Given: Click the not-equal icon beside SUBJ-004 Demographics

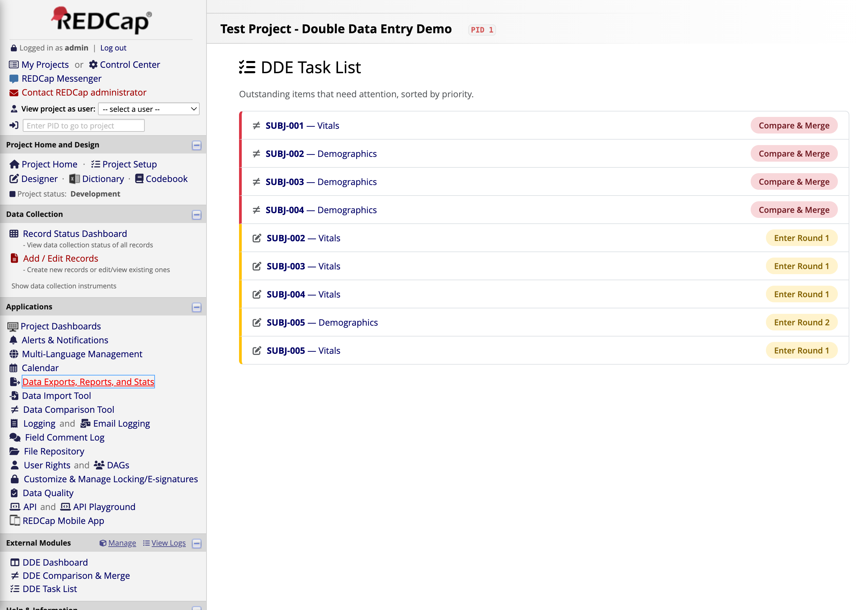Looking at the screenshot, I should click(x=256, y=210).
